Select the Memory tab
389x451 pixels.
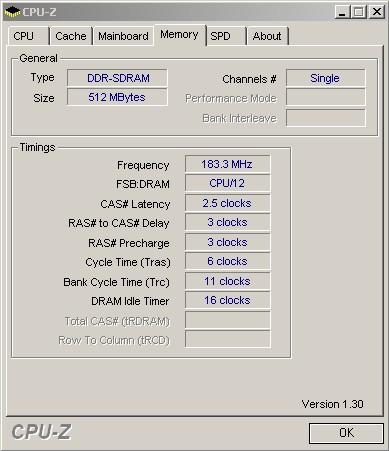pos(179,35)
